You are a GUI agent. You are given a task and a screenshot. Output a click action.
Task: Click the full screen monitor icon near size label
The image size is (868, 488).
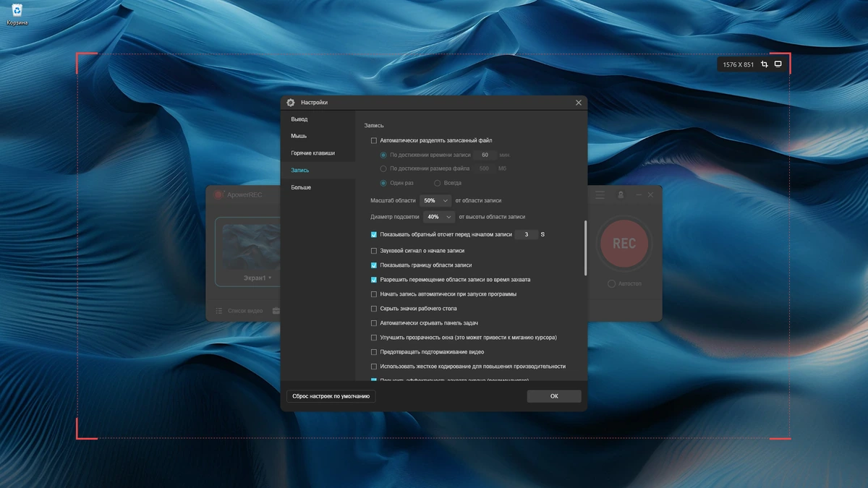[x=778, y=64]
